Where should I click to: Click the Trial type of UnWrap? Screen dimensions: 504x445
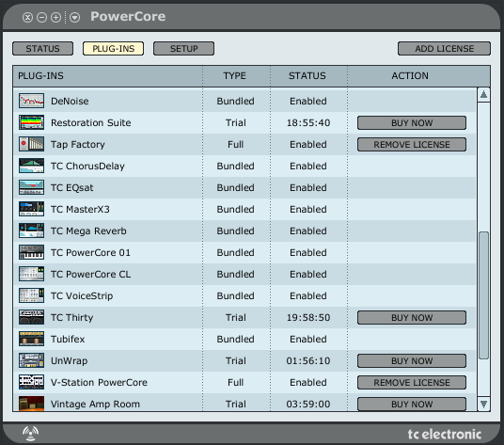tap(236, 360)
